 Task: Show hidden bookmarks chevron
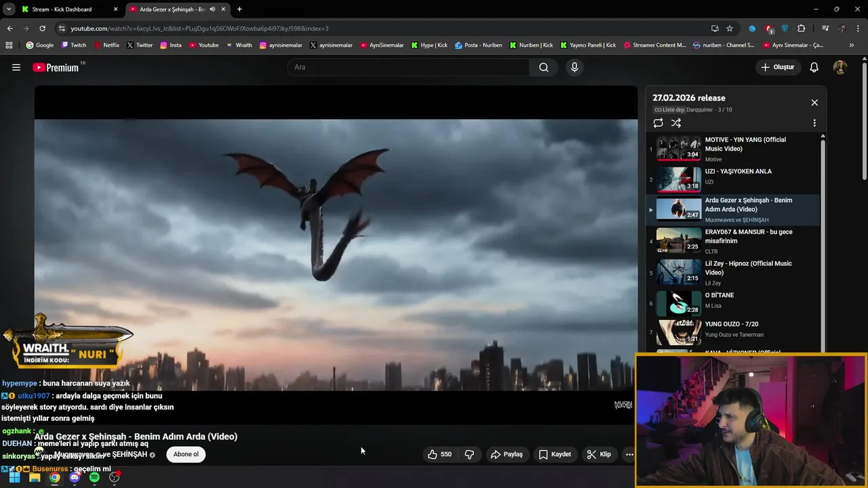pos(852,45)
